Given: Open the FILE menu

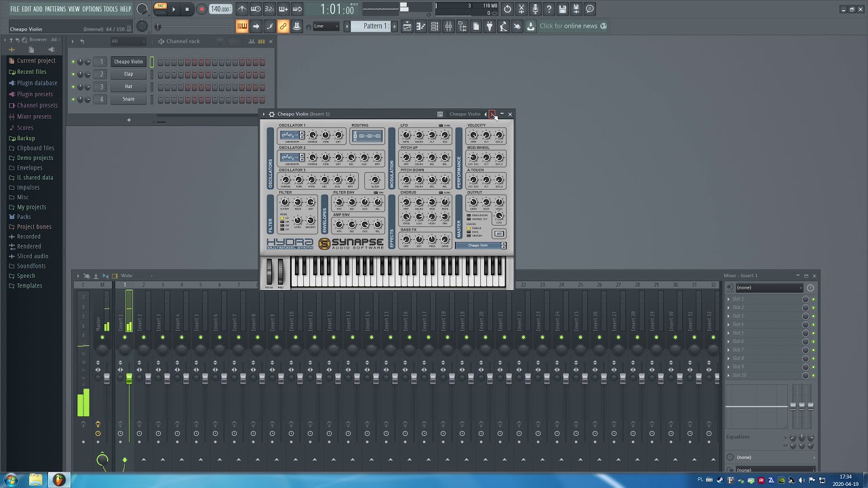Looking at the screenshot, I should (14, 9).
